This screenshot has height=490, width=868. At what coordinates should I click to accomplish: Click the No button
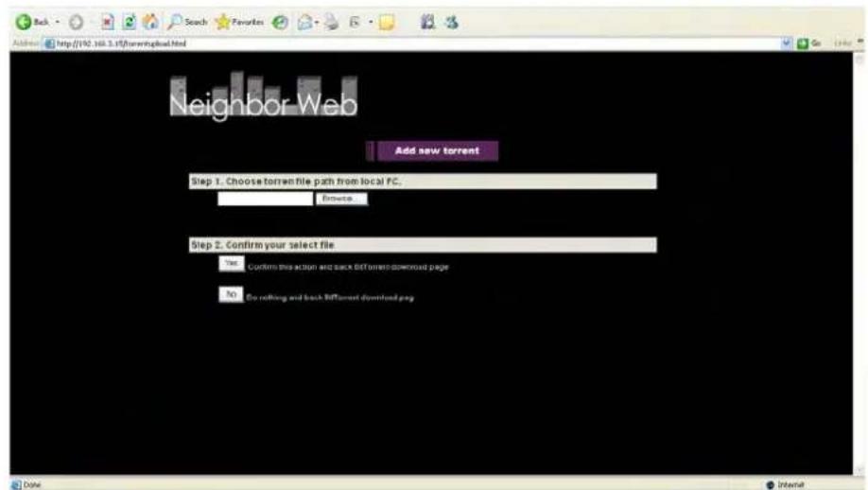point(231,294)
